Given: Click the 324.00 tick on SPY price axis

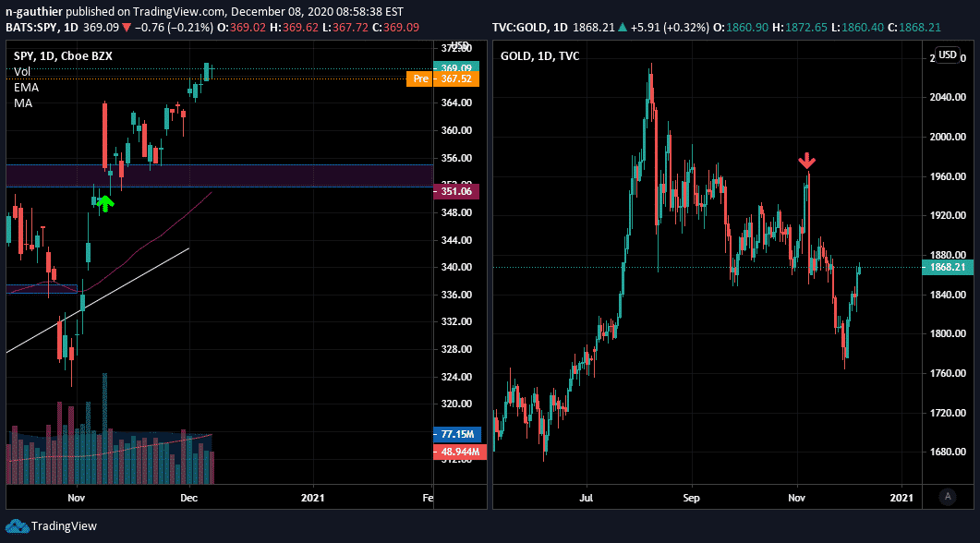Looking at the screenshot, I should coord(456,376).
